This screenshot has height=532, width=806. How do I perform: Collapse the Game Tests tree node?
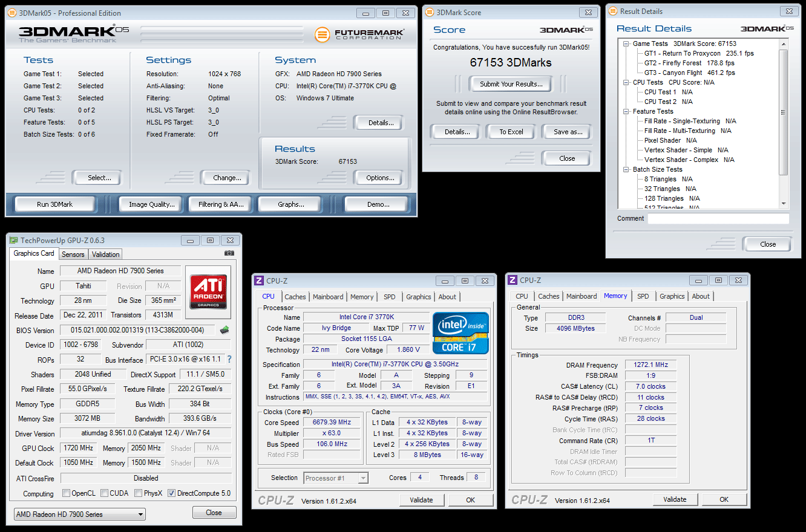(x=625, y=44)
